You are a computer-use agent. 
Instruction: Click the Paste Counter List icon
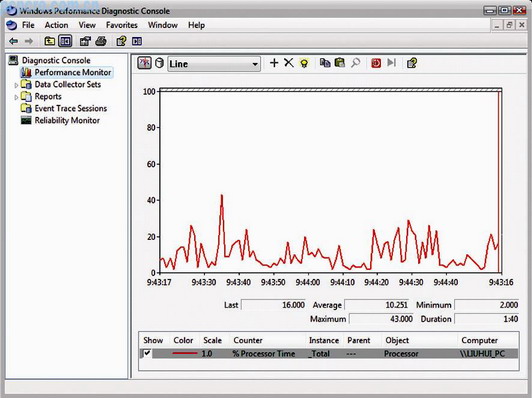click(340, 63)
